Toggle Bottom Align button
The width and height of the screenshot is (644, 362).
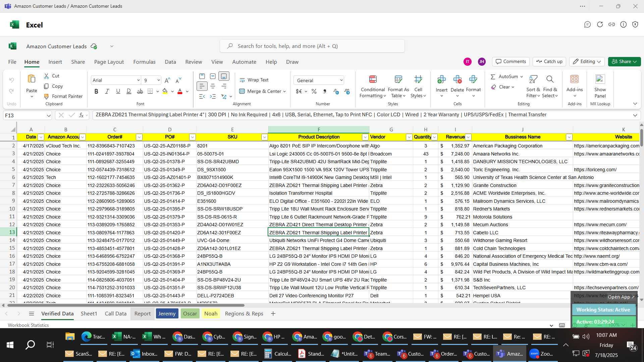(224, 76)
